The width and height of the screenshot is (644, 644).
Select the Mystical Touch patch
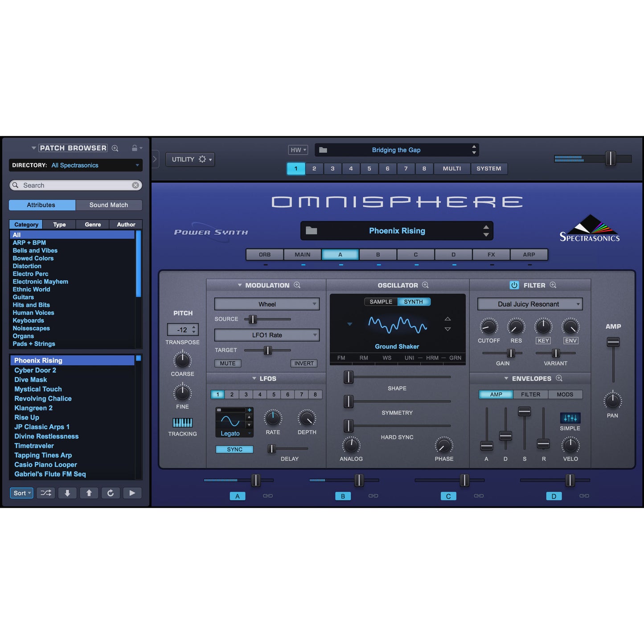pos(38,389)
